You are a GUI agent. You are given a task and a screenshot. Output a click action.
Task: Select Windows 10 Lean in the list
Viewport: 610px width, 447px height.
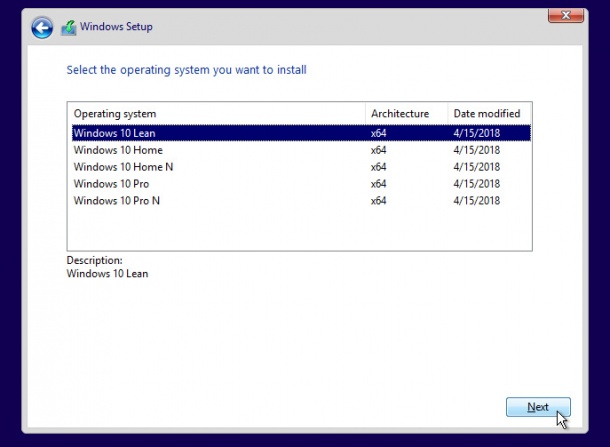pos(114,133)
